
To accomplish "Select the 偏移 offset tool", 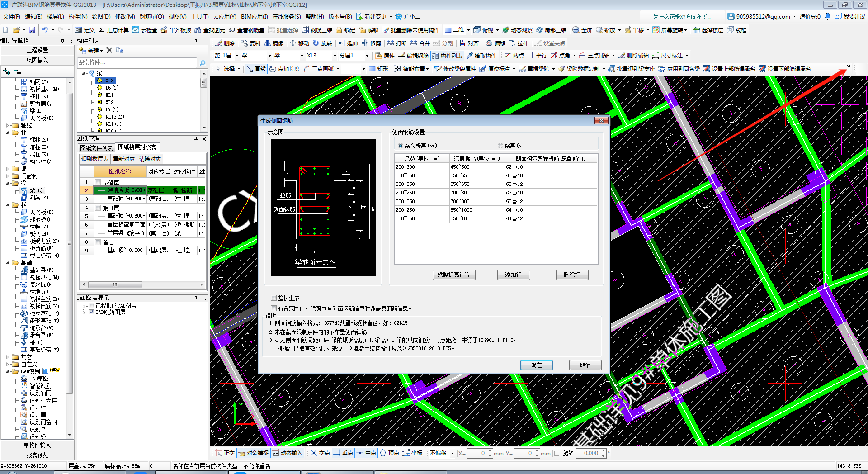I will pyautogui.click(x=495, y=43).
